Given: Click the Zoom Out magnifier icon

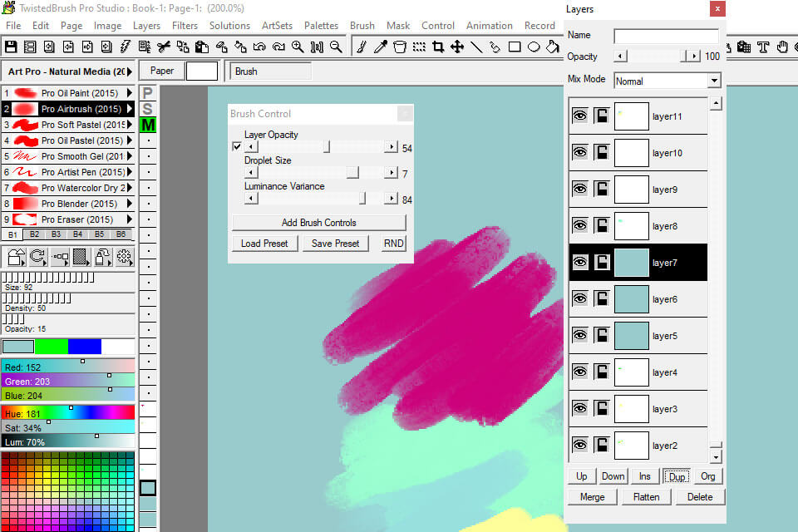Looking at the screenshot, I should coord(336,47).
